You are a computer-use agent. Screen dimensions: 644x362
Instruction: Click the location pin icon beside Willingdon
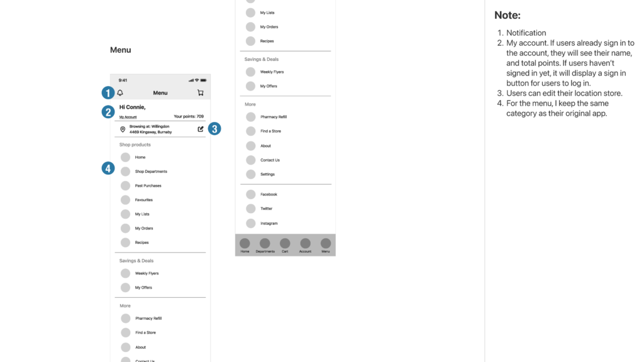tap(123, 129)
